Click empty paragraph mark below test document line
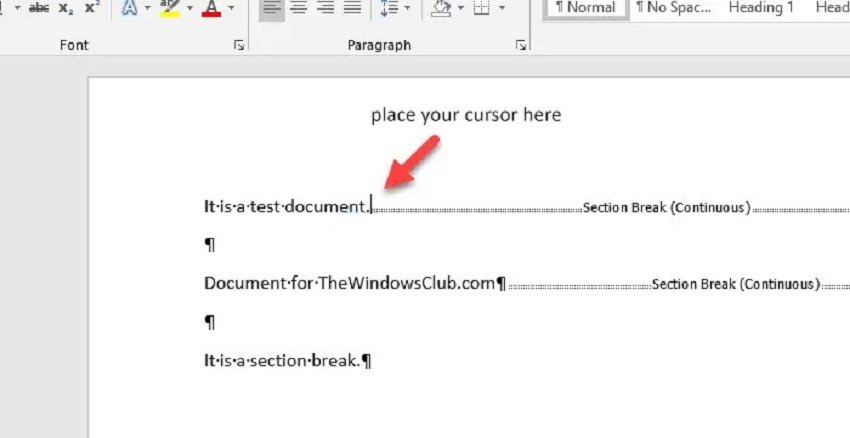This screenshot has width=850, height=438. (x=210, y=246)
